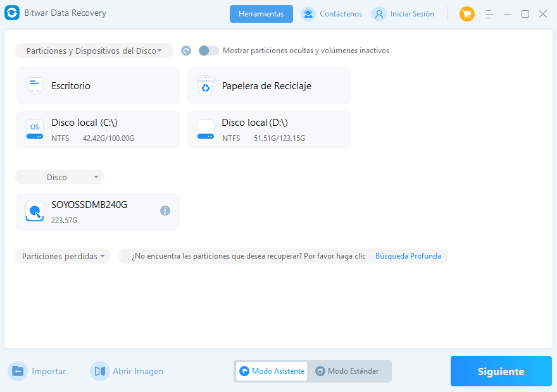Click the Modo Estándar icon
The height and width of the screenshot is (392, 557).
[320, 371]
